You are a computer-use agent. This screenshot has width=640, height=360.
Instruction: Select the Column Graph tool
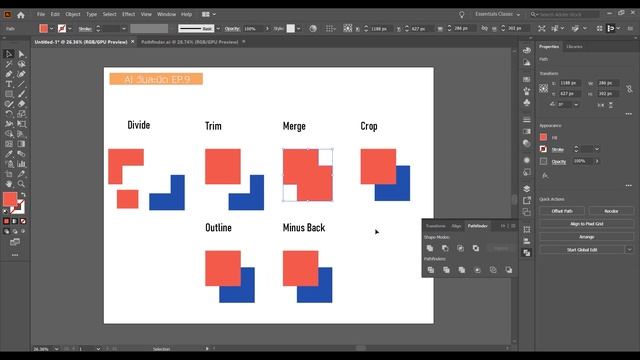tap(22, 164)
